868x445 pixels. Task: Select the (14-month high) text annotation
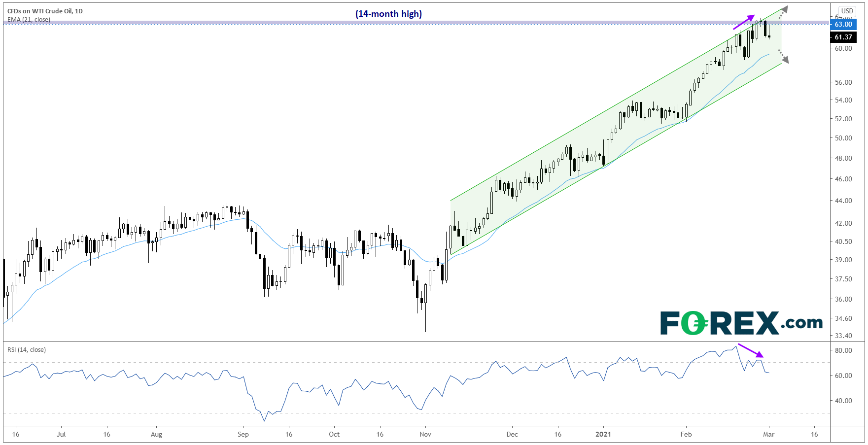click(x=388, y=14)
